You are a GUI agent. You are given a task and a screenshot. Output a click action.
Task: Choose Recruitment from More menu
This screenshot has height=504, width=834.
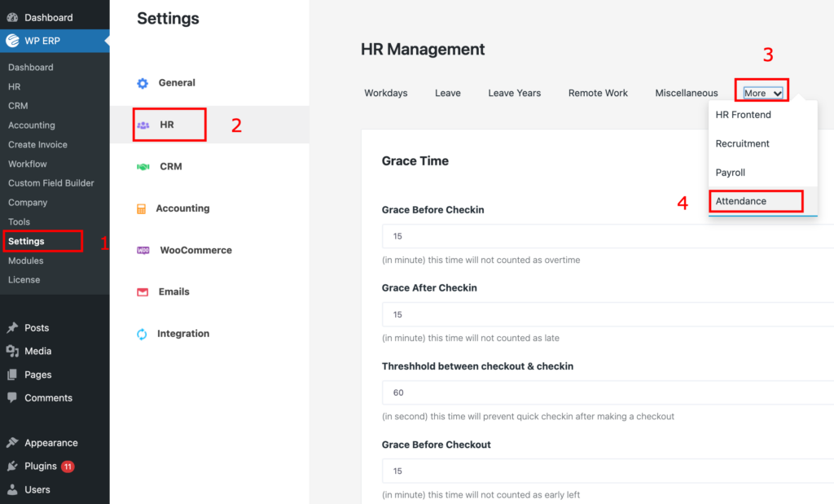click(762, 143)
